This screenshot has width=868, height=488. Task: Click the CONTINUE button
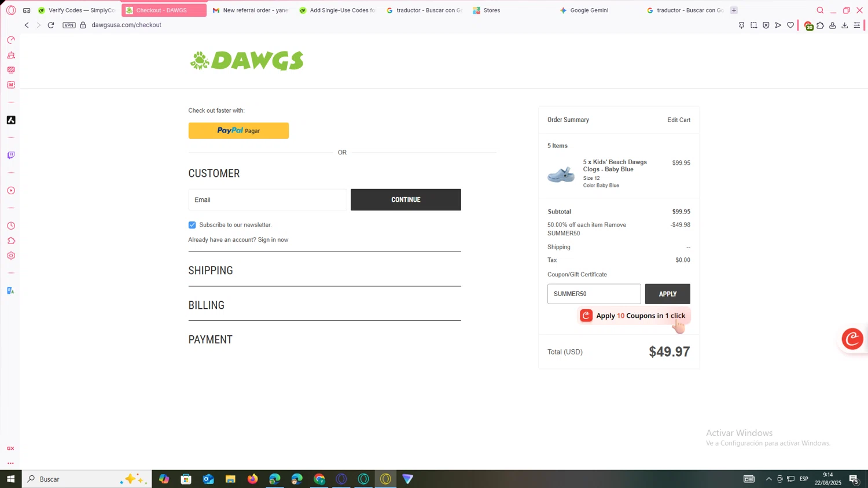pos(406,199)
